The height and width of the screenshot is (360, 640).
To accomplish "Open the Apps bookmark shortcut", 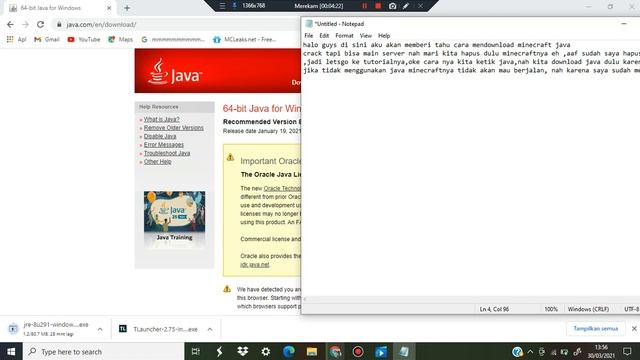I will click(16, 39).
